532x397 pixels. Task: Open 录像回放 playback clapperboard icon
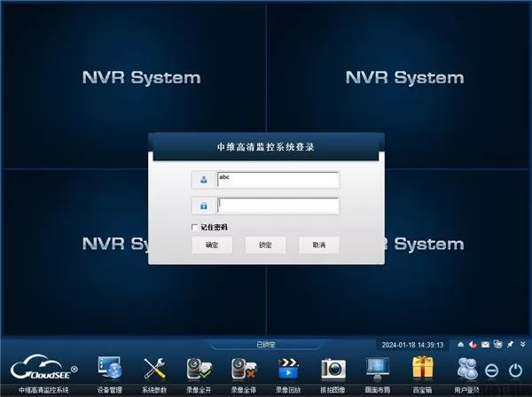click(x=288, y=368)
